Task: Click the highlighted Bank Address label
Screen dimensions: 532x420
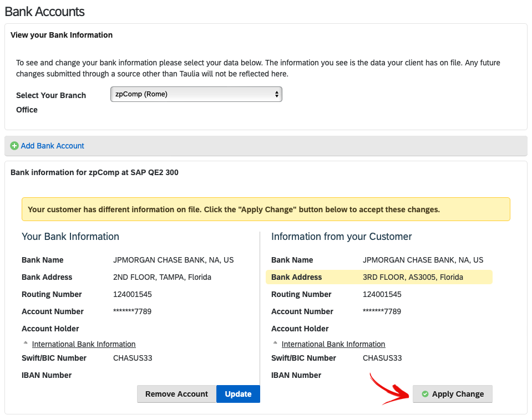Action: coord(296,277)
